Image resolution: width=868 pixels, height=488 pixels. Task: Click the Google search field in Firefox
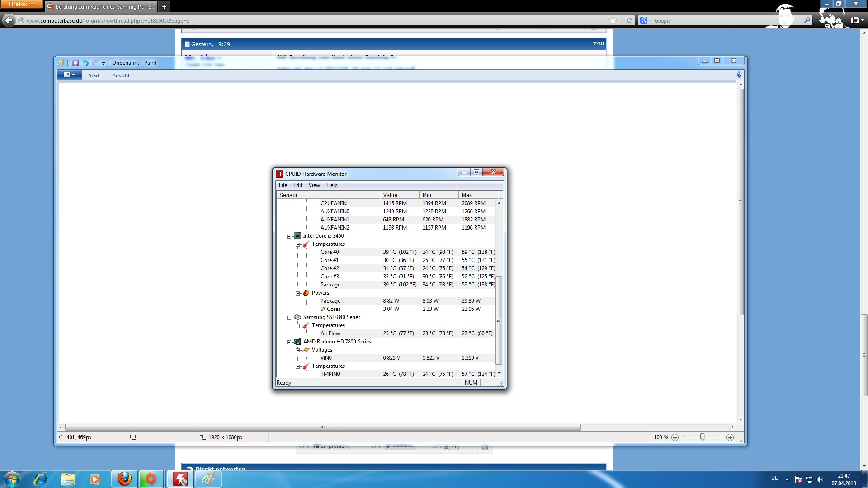pyautogui.click(x=728, y=21)
